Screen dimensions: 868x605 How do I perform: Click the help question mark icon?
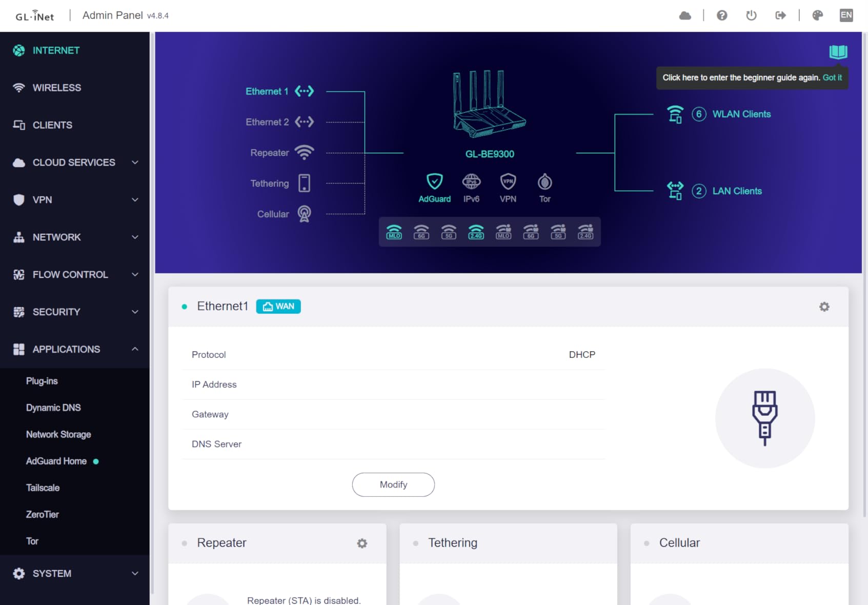click(x=722, y=15)
